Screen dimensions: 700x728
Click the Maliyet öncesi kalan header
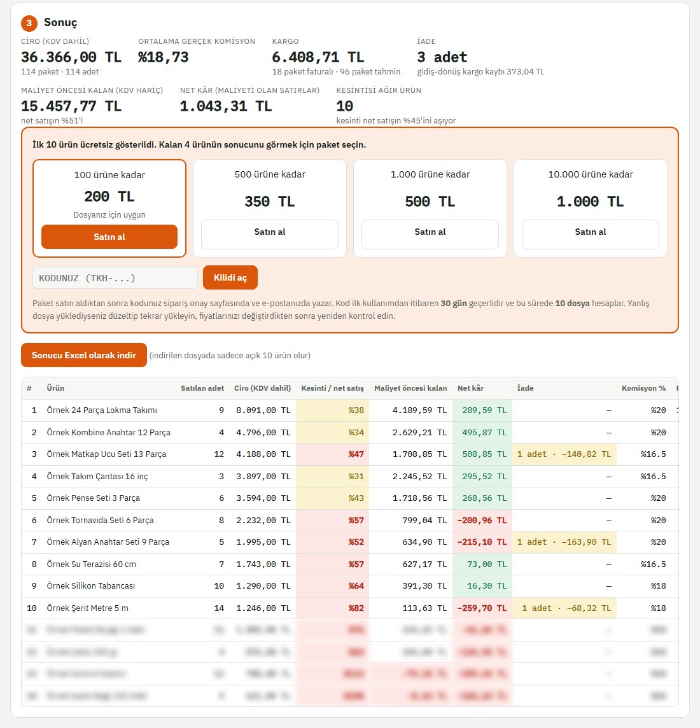click(411, 388)
